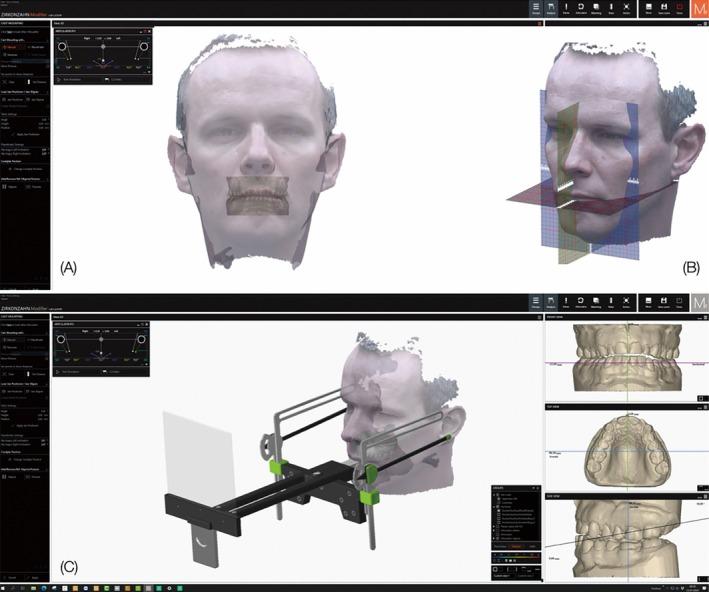Adjust the left condyle circle handle in upper Articulator panel
Image resolution: width=709 pixels, height=592 pixels.
pos(62,46)
